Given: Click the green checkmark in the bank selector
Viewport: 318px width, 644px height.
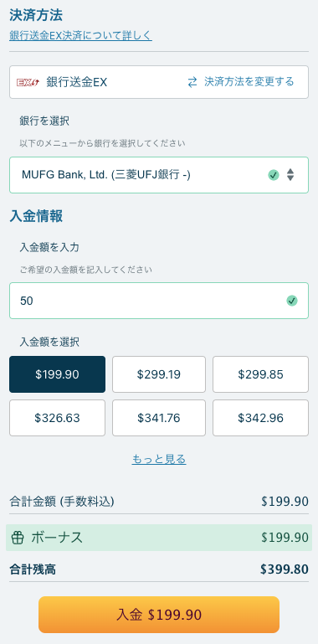Looking at the screenshot, I should [274, 175].
